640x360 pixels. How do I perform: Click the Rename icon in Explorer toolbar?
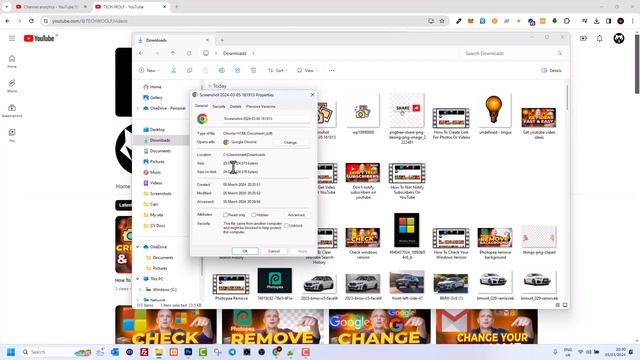(222, 70)
